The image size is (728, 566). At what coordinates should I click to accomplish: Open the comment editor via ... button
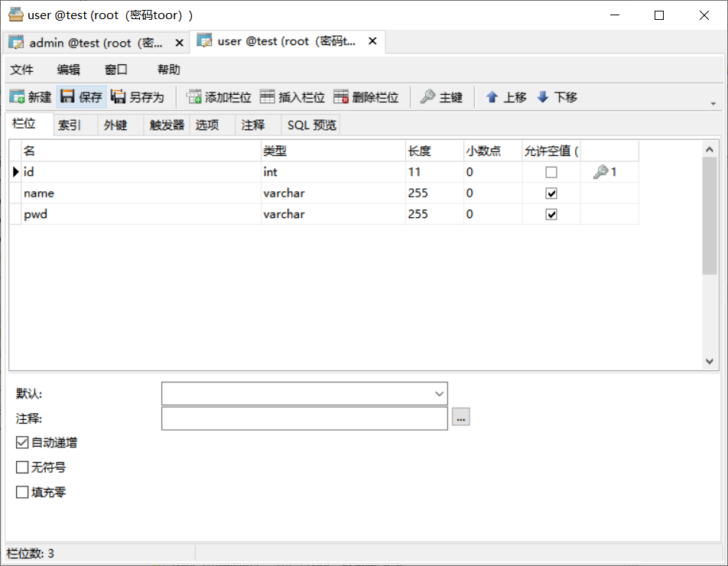[460, 418]
